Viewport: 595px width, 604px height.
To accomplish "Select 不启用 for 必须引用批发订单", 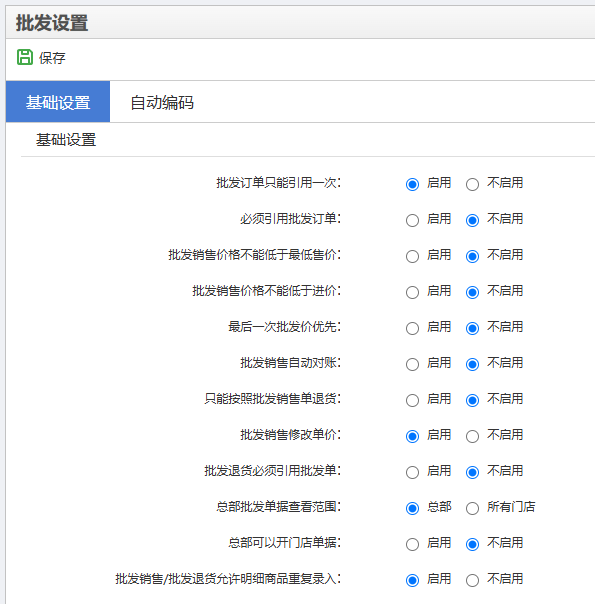I will (x=473, y=220).
